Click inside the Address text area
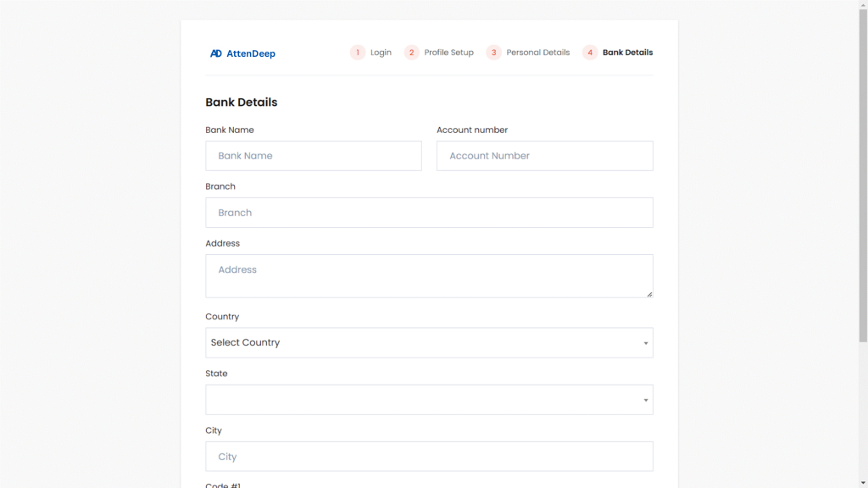868x488 pixels. [x=429, y=276]
